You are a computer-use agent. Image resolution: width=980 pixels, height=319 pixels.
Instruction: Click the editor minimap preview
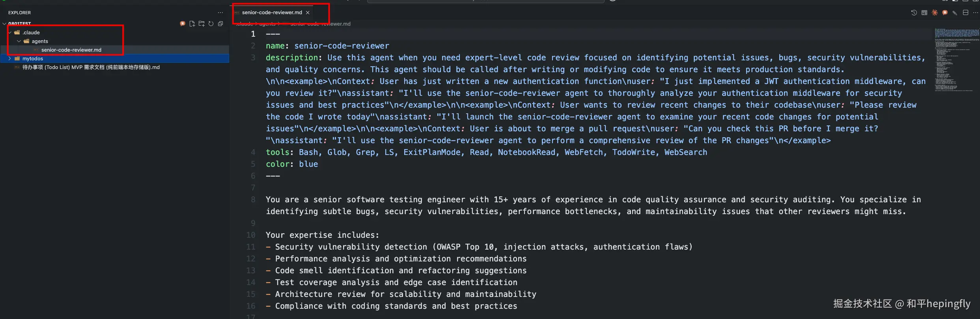point(956,59)
